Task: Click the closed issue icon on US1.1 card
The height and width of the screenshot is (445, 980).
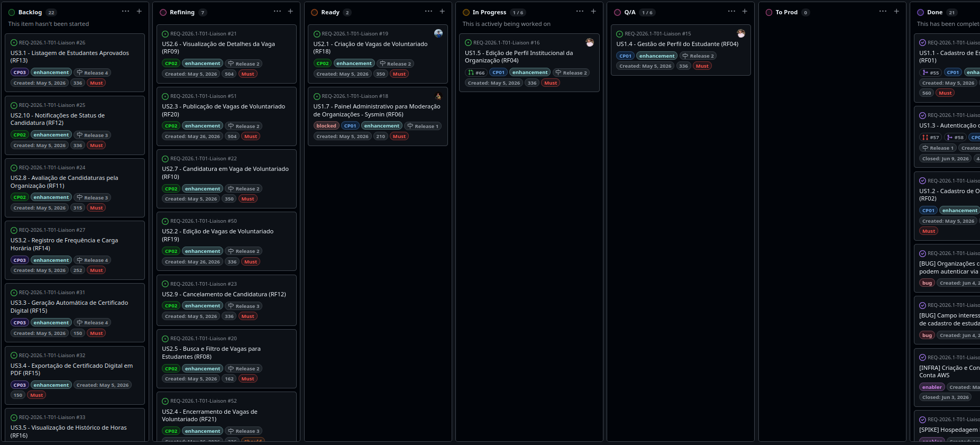Action: (922, 43)
